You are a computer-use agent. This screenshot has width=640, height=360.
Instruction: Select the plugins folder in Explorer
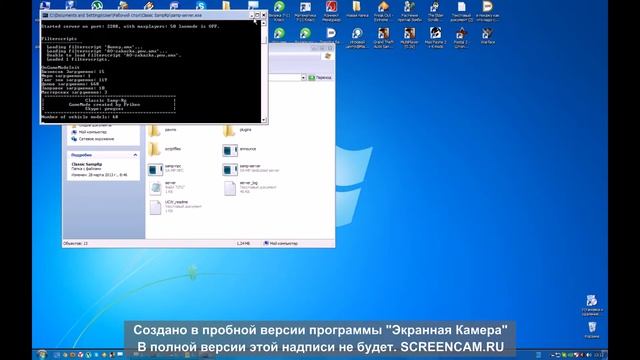pyautogui.click(x=238, y=131)
